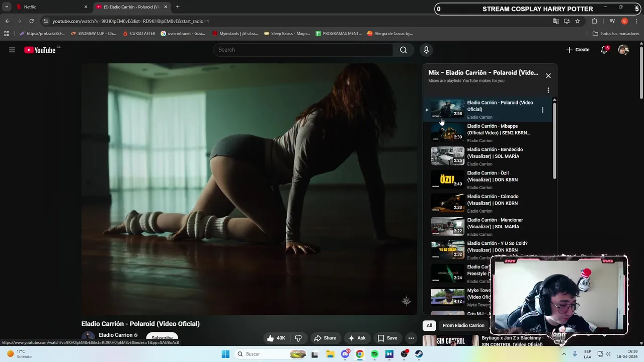Open Steam from the taskbar
644x362 pixels.
[419, 354]
